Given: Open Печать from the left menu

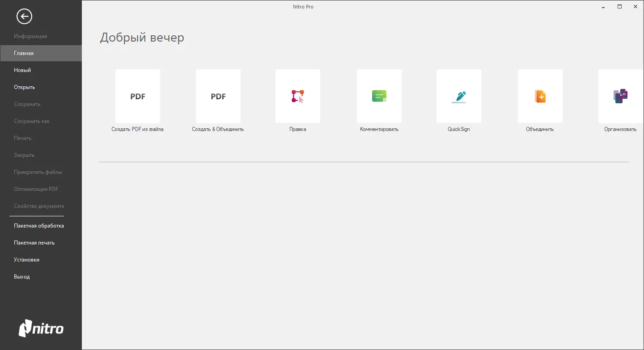Looking at the screenshot, I should pos(41,138).
